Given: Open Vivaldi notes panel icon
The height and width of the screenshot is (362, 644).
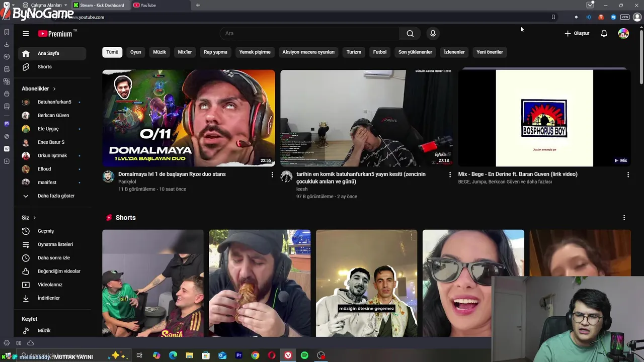Looking at the screenshot, I should click(x=7, y=69).
